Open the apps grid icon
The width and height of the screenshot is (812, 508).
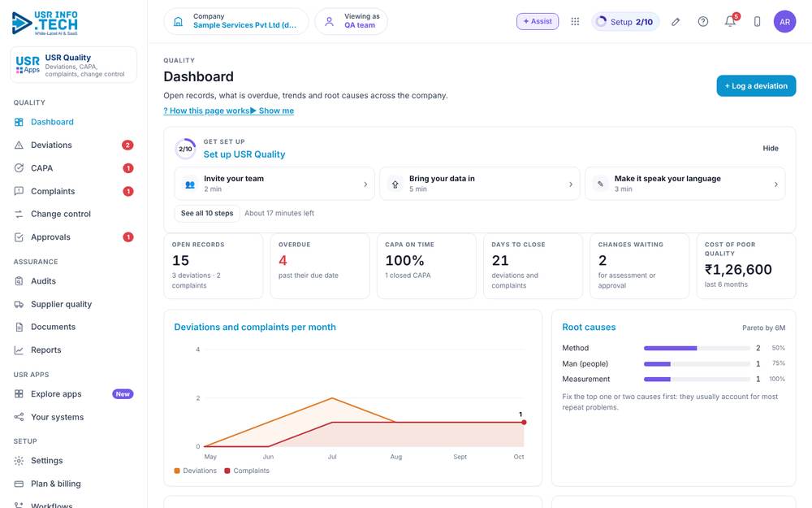pyautogui.click(x=575, y=22)
